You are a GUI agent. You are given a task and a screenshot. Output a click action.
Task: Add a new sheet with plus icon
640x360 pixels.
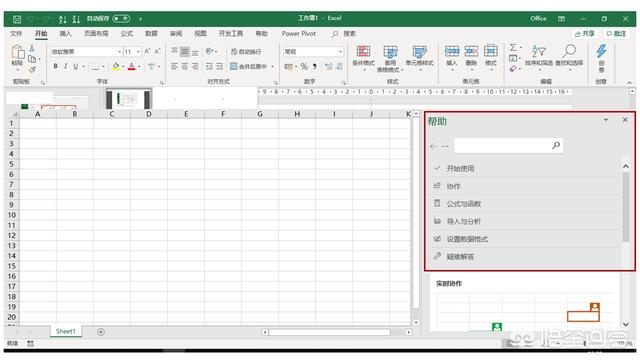[101, 332]
